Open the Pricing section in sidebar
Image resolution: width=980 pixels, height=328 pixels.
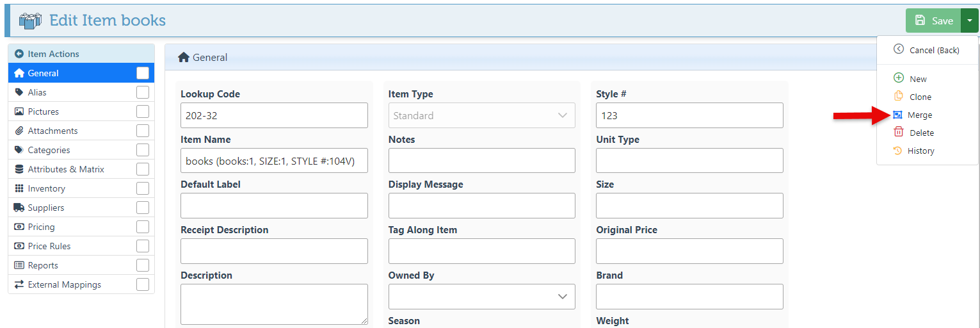tap(41, 227)
